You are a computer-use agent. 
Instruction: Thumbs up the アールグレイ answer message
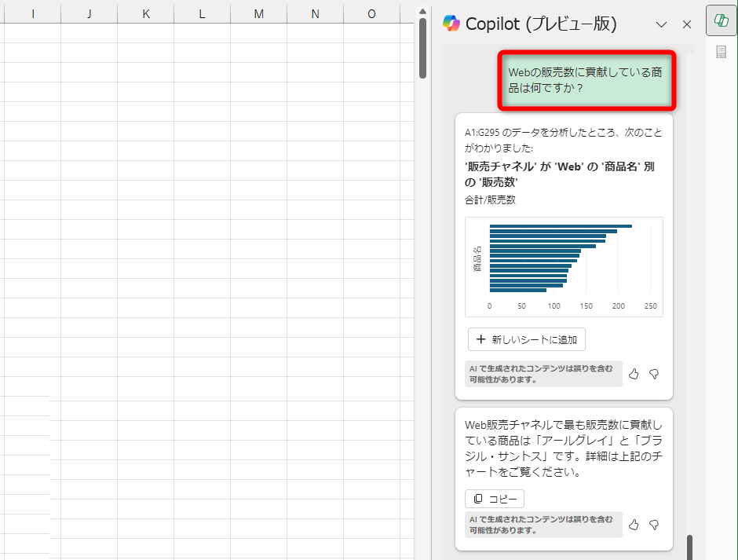[634, 525]
